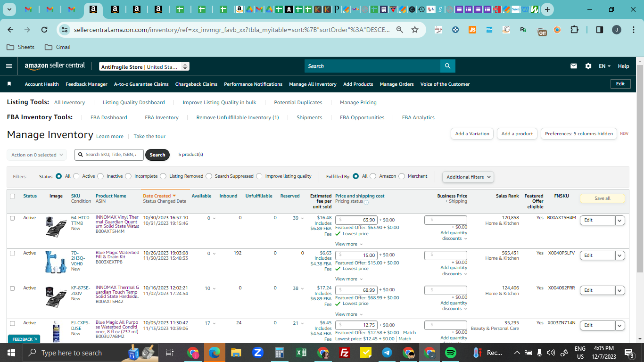Open the Seller Central hamburger menu
The width and height of the screenshot is (644, 362).
click(8, 66)
